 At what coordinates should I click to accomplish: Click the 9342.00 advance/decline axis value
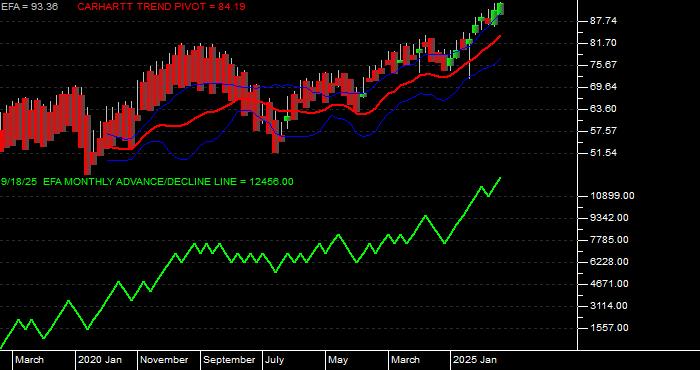609,218
